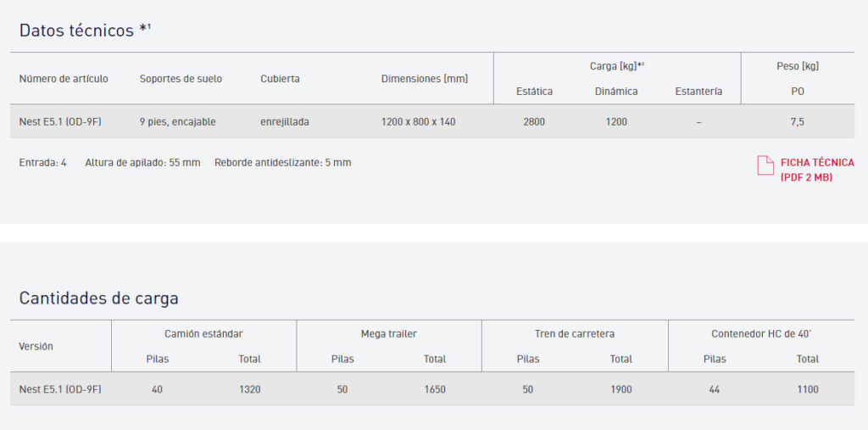Select the 1320 total value cell
The height and width of the screenshot is (430, 868).
[x=249, y=389]
